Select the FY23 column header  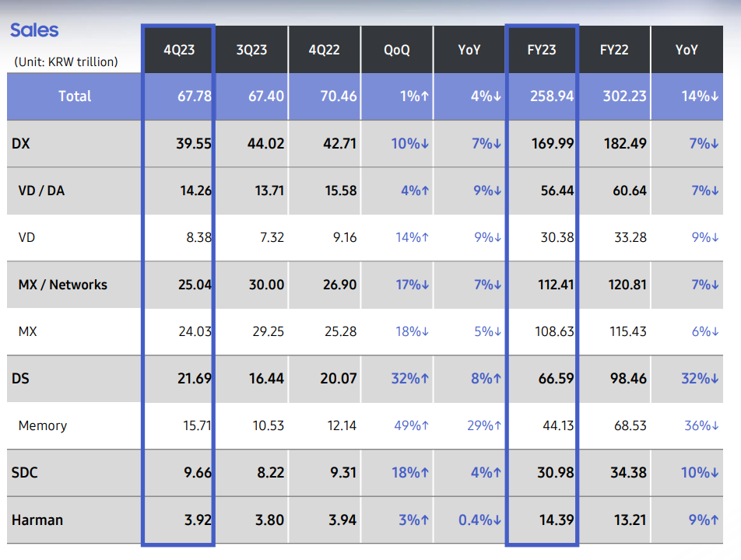pos(542,50)
